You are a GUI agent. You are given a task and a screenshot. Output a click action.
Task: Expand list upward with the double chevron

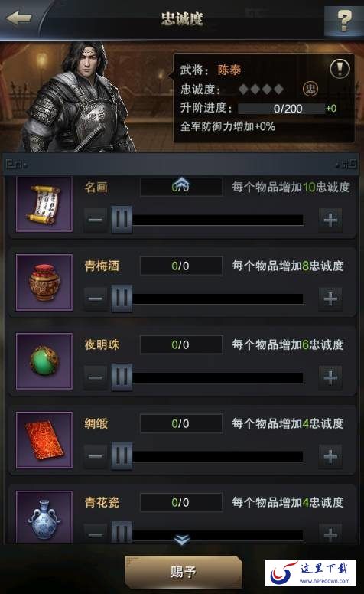pos(182,182)
